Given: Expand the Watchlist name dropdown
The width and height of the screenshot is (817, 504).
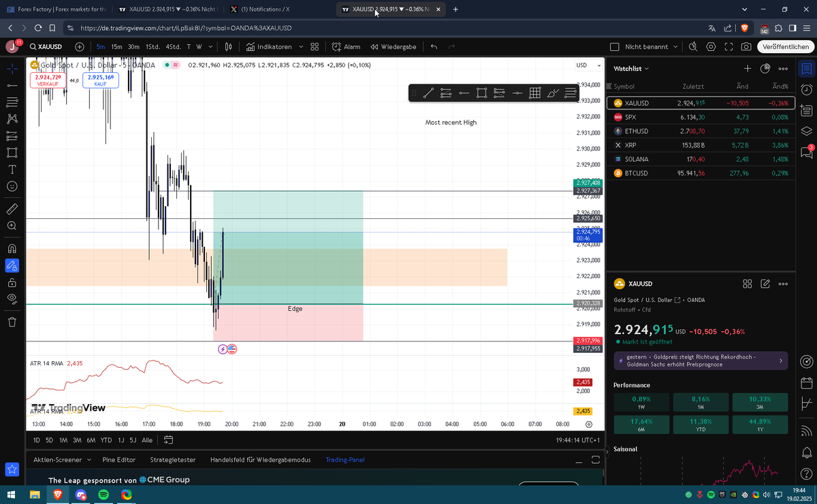Looking at the screenshot, I should pyautogui.click(x=631, y=69).
